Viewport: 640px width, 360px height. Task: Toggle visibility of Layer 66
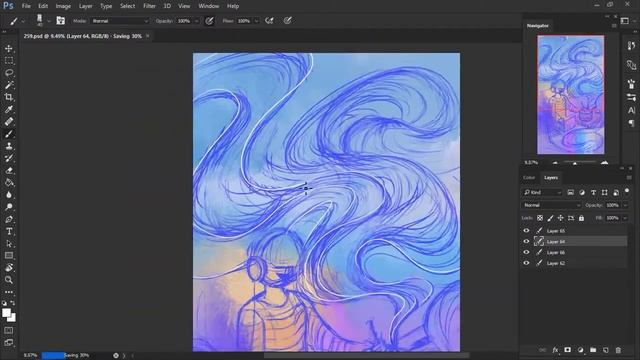[526, 252]
